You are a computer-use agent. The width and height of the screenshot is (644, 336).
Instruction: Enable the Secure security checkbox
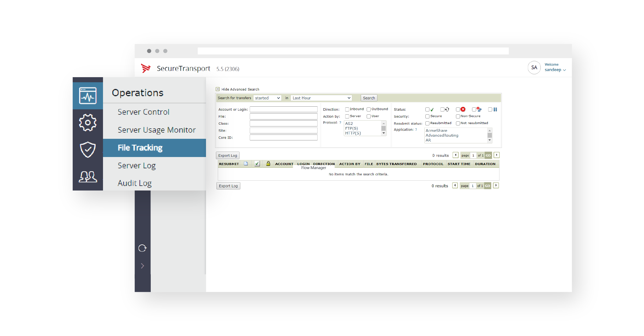tap(428, 116)
